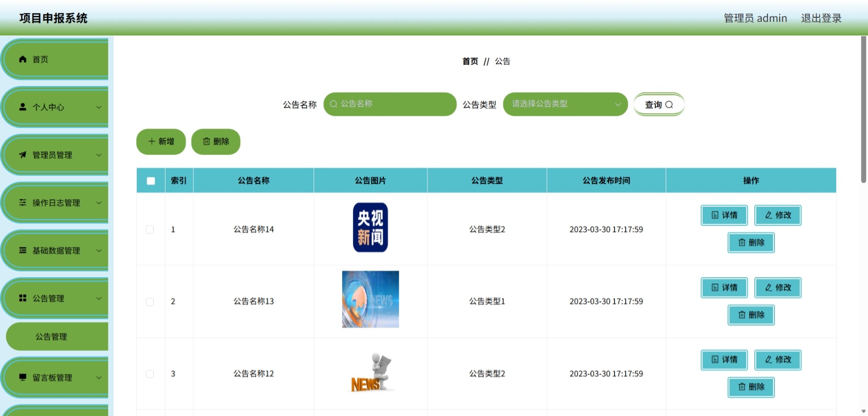The width and height of the screenshot is (868, 416).
Task: Click the document icon on 公告名称13 详情
Action: pos(715,288)
